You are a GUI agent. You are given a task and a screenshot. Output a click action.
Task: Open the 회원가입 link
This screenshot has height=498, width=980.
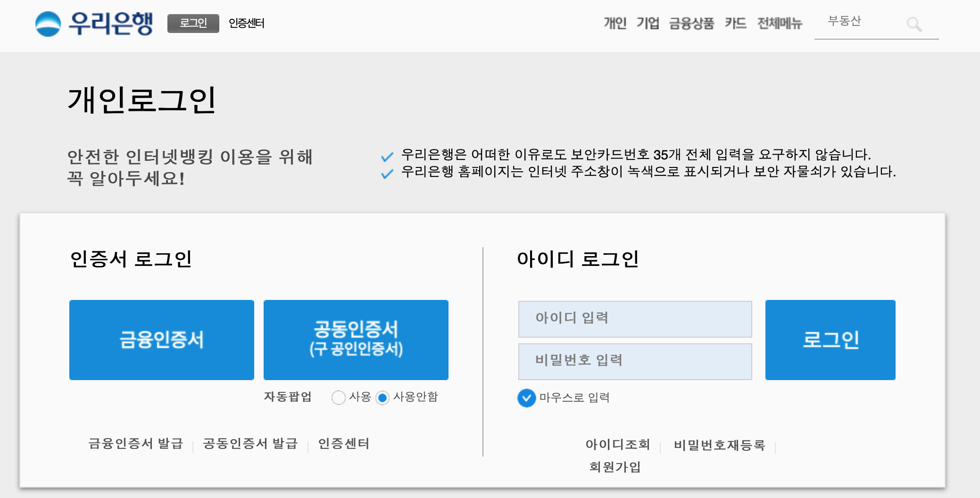615,467
